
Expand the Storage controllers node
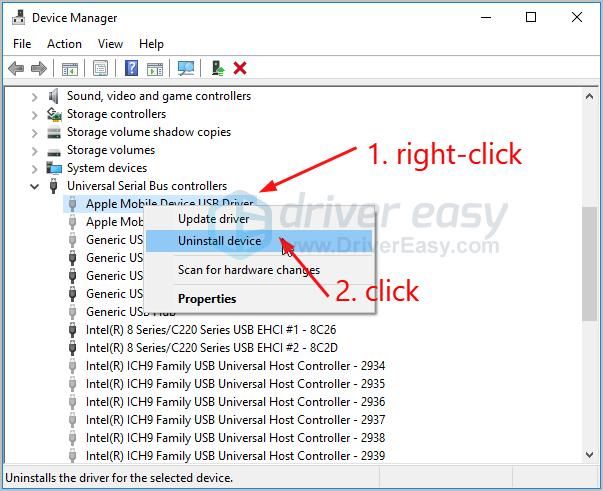pyautogui.click(x=35, y=114)
